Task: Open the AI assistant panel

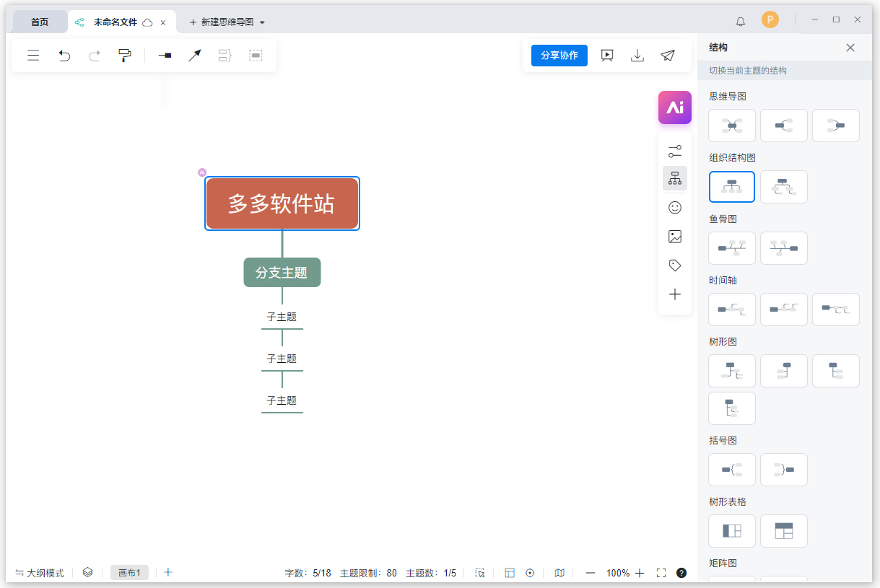Action: 675,107
